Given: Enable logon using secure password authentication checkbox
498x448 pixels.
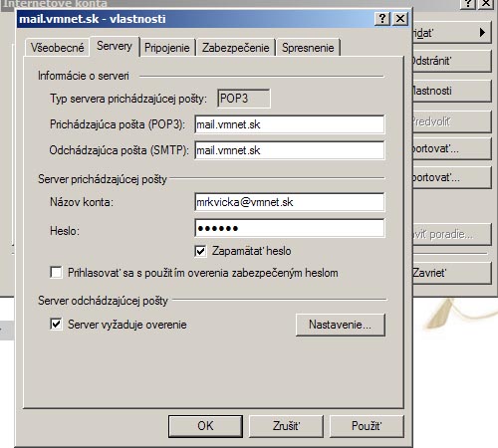Looking at the screenshot, I should click(56, 273).
